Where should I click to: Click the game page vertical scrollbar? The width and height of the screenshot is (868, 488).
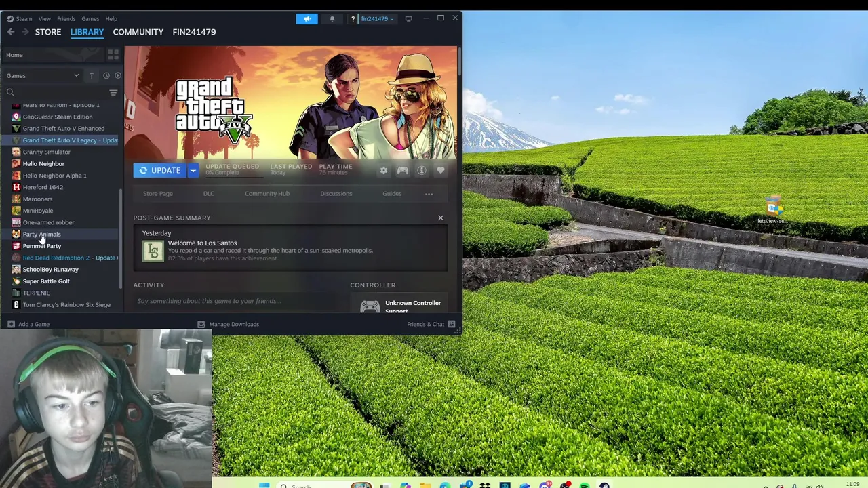[460, 62]
